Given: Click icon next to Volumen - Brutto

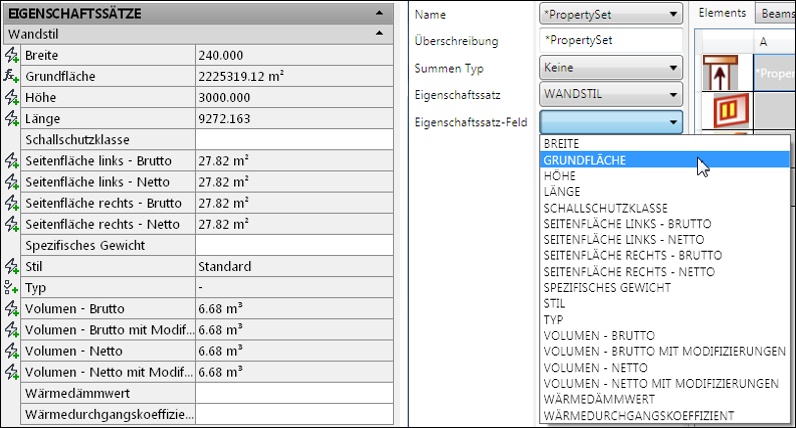Looking at the screenshot, I should click(11, 309).
